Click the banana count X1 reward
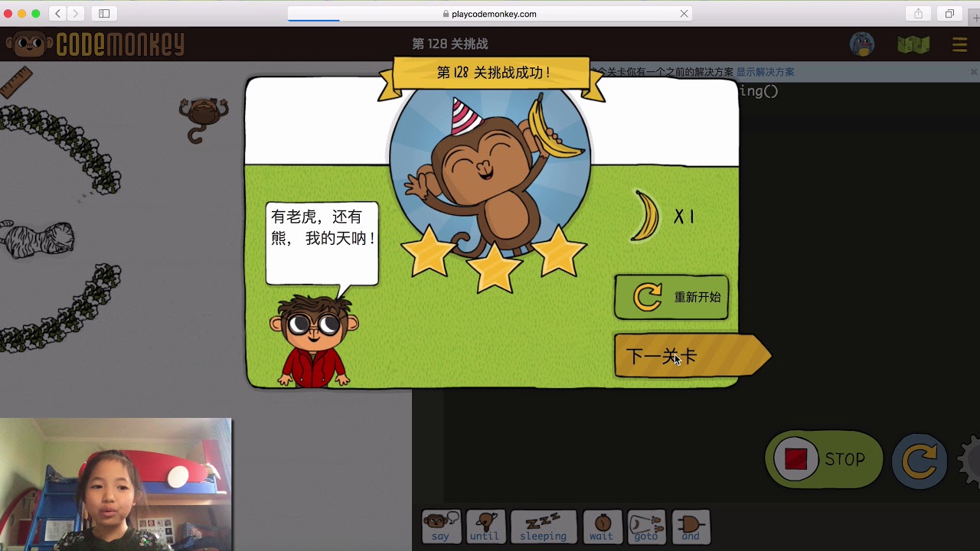Image resolution: width=980 pixels, height=551 pixels. [x=663, y=217]
